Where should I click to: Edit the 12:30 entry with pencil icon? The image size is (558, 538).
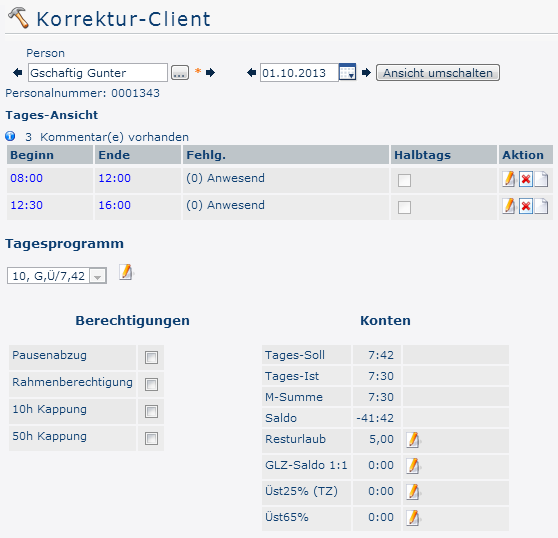point(509,206)
